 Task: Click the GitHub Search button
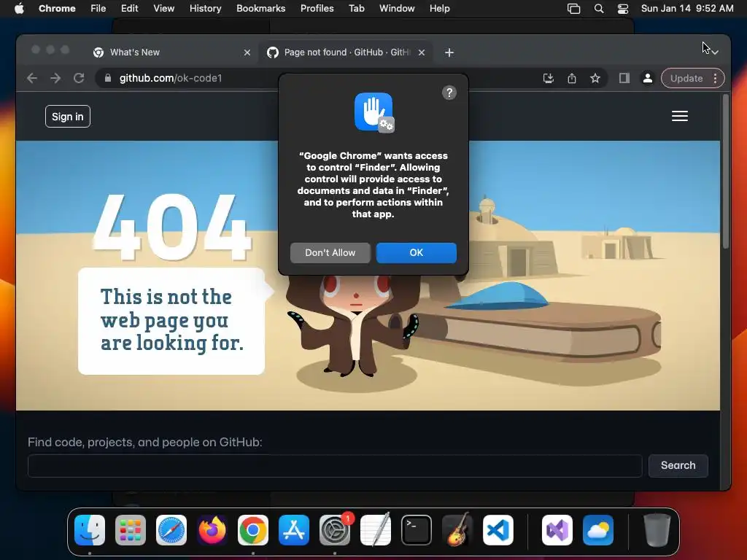click(678, 465)
